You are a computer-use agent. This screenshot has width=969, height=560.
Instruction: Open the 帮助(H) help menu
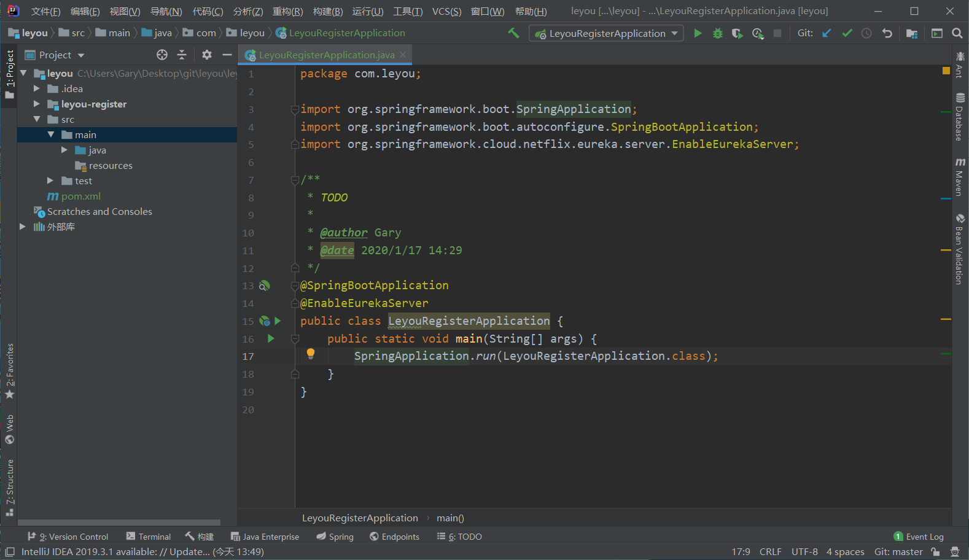pos(531,11)
